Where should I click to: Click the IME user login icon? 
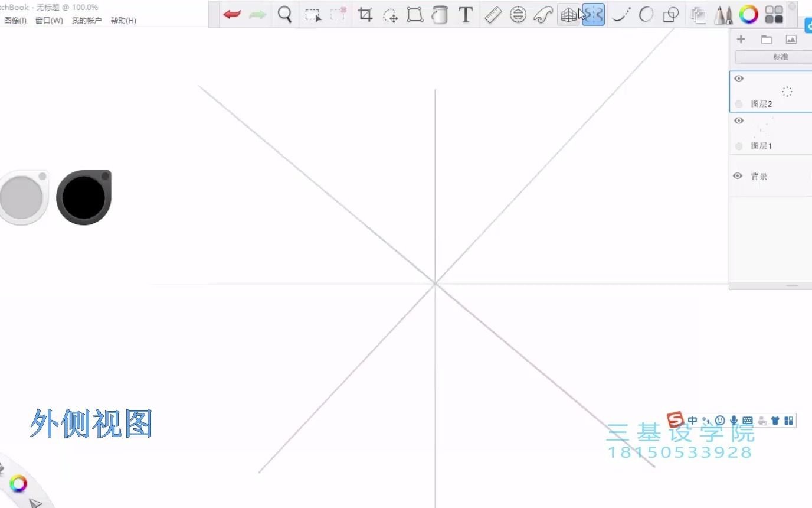(x=762, y=421)
